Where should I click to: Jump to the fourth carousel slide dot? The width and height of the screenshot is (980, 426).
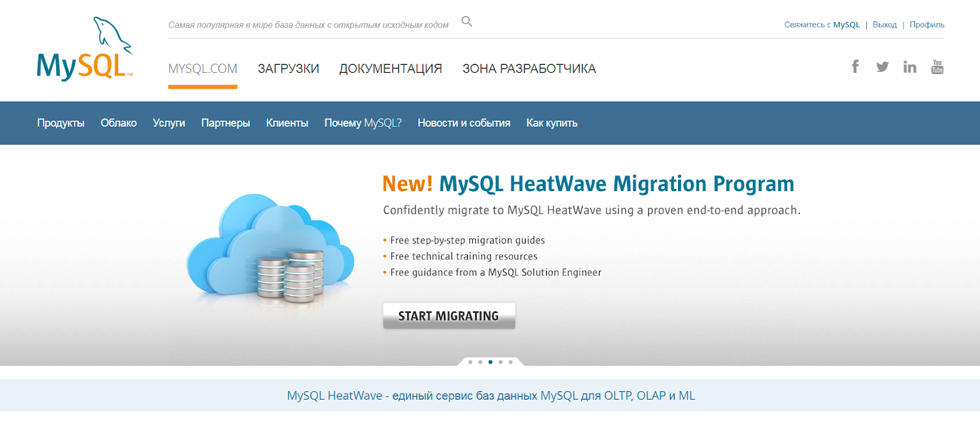coord(500,362)
